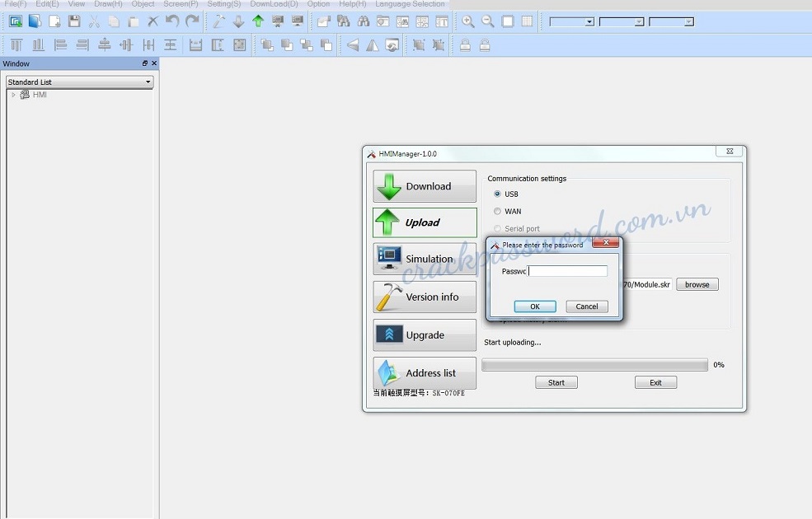Click the Zoom In magnifier icon
812x519 pixels.
click(468, 21)
